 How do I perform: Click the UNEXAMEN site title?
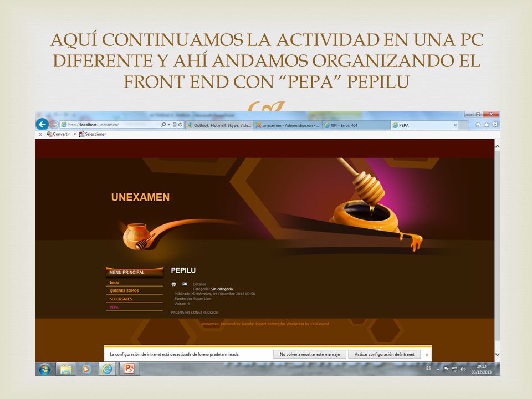pyautogui.click(x=140, y=197)
